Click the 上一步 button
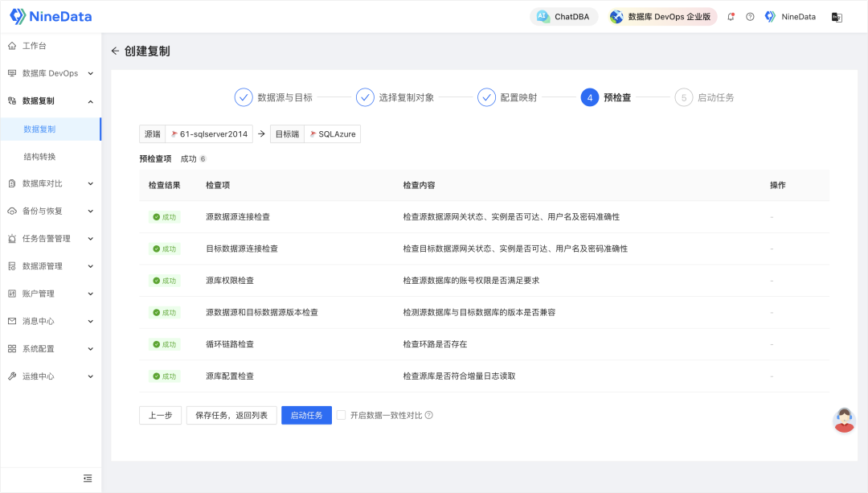The width and height of the screenshot is (868, 493). [x=160, y=415]
